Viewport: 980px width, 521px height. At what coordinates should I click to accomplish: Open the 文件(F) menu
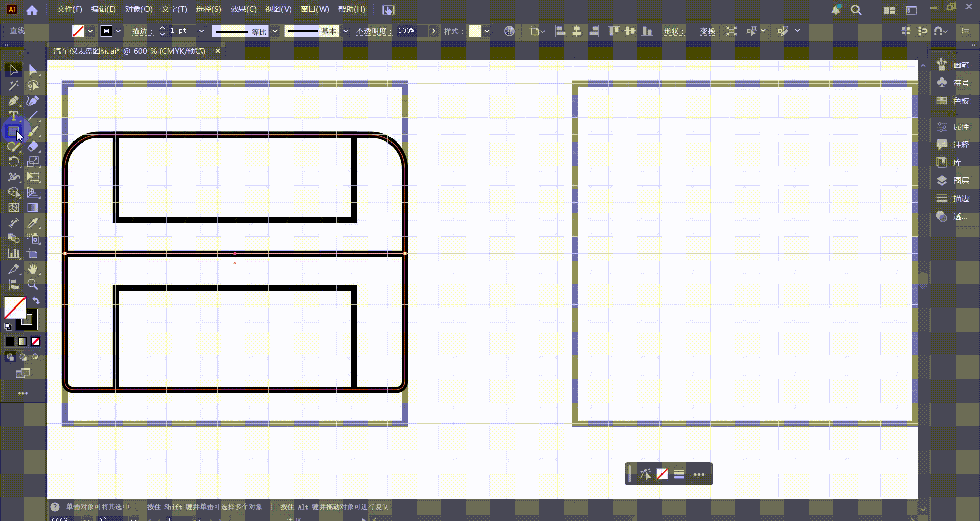pyautogui.click(x=69, y=9)
